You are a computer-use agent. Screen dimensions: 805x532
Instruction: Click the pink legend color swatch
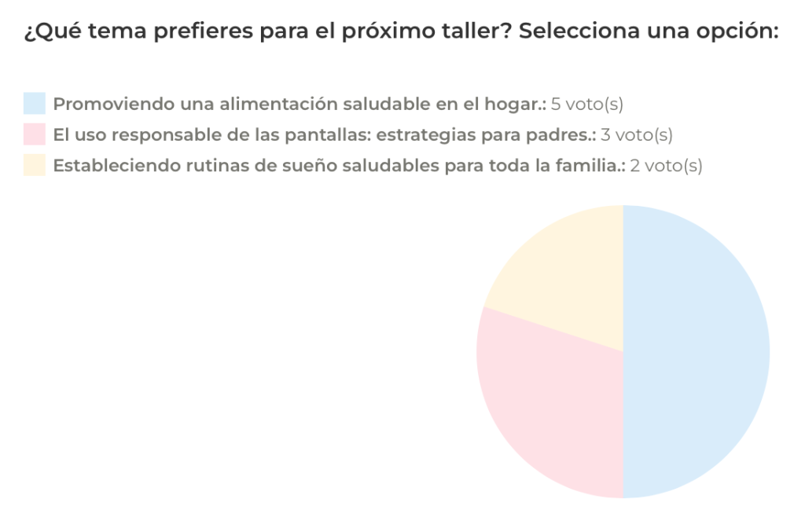34,134
